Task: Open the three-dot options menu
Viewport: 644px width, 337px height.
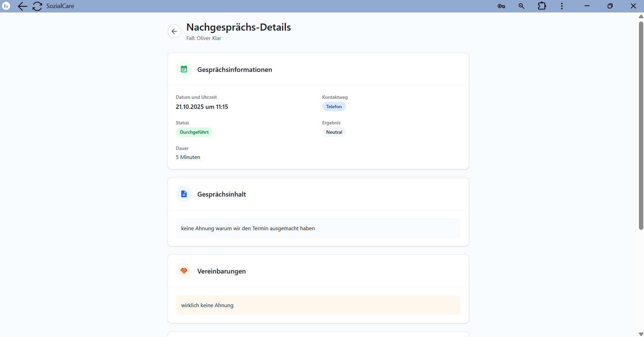Action: (562, 6)
